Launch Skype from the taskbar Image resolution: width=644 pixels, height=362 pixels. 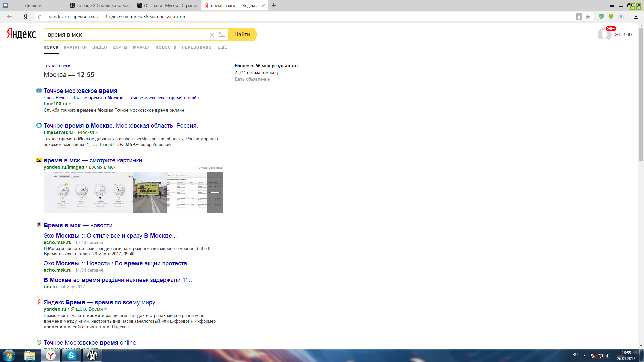[x=71, y=355]
